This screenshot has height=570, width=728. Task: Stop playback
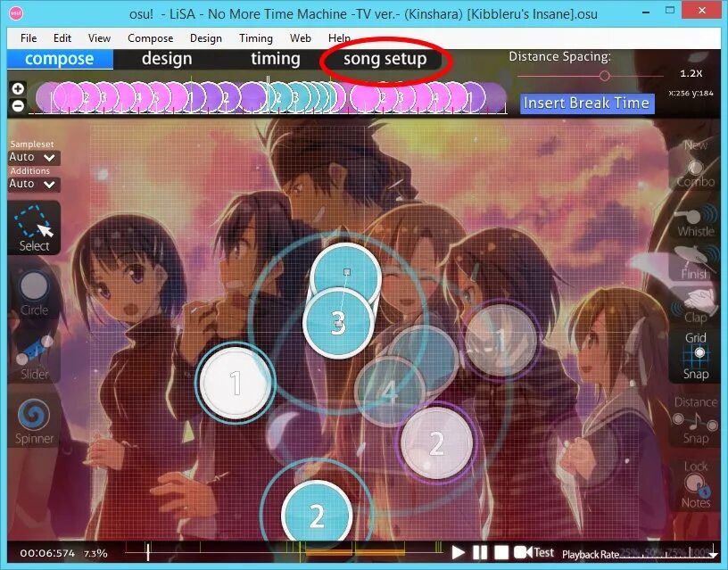coord(501,552)
